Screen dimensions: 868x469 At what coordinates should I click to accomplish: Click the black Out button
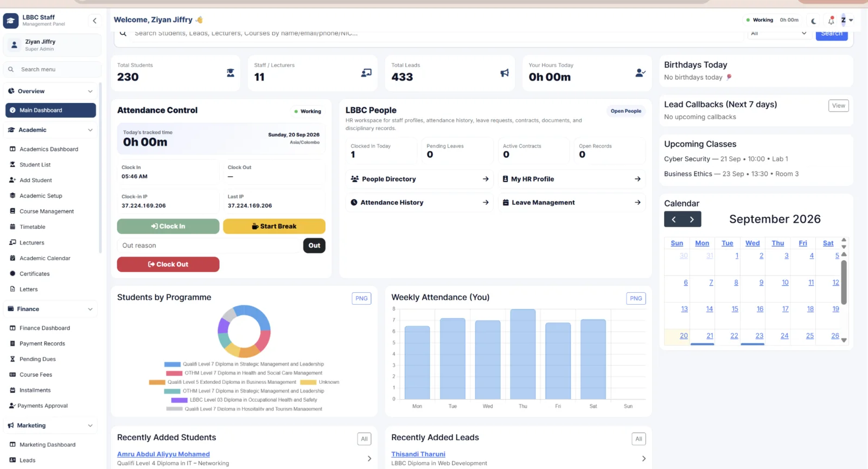[x=314, y=246]
